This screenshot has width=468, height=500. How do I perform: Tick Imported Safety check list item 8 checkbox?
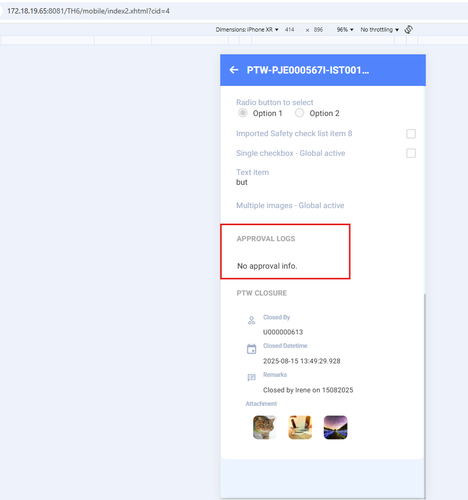(411, 134)
